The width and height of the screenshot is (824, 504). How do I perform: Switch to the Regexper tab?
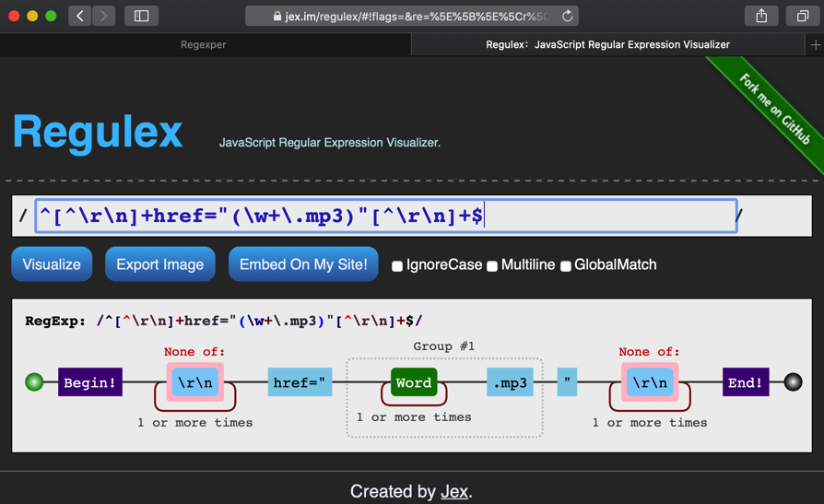pos(204,45)
